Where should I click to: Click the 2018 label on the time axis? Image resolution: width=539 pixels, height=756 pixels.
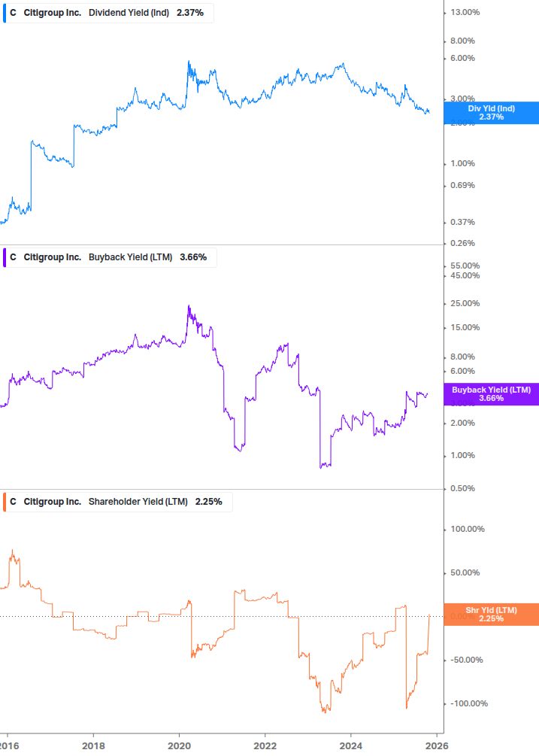(x=93, y=746)
